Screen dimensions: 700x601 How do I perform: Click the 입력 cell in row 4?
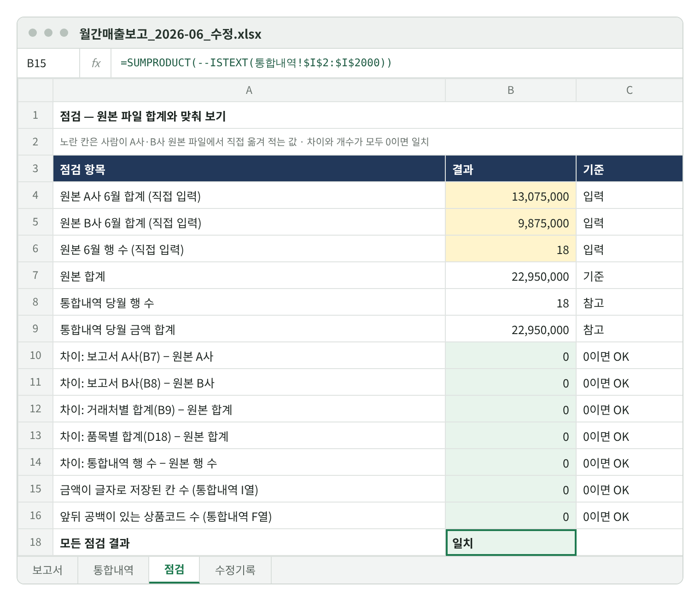(629, 196)
